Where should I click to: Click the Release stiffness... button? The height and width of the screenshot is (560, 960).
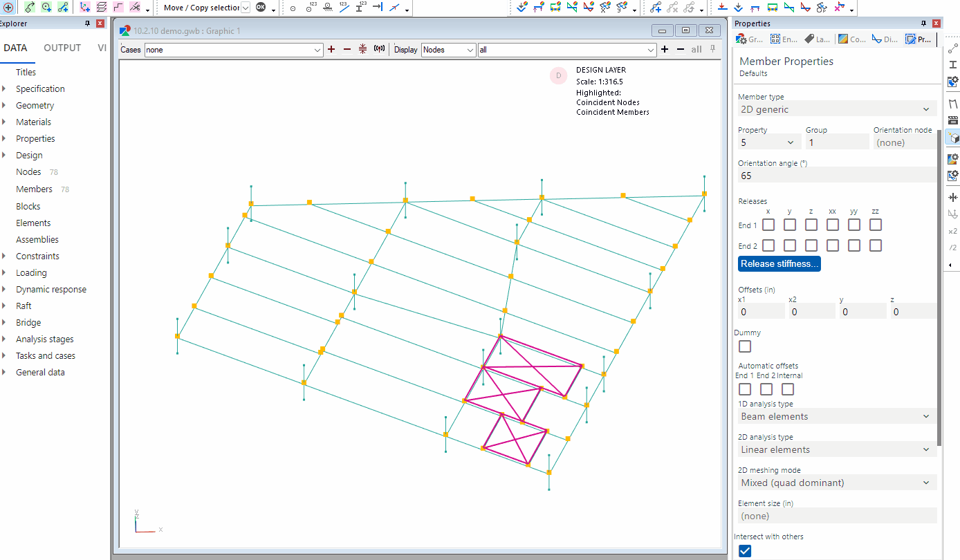pyautogui.click(x=779, y=263)
